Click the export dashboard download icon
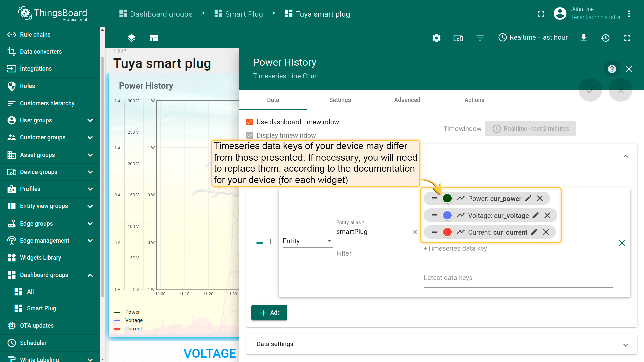This screenshot has width=644, height=362. pos(584,38)
